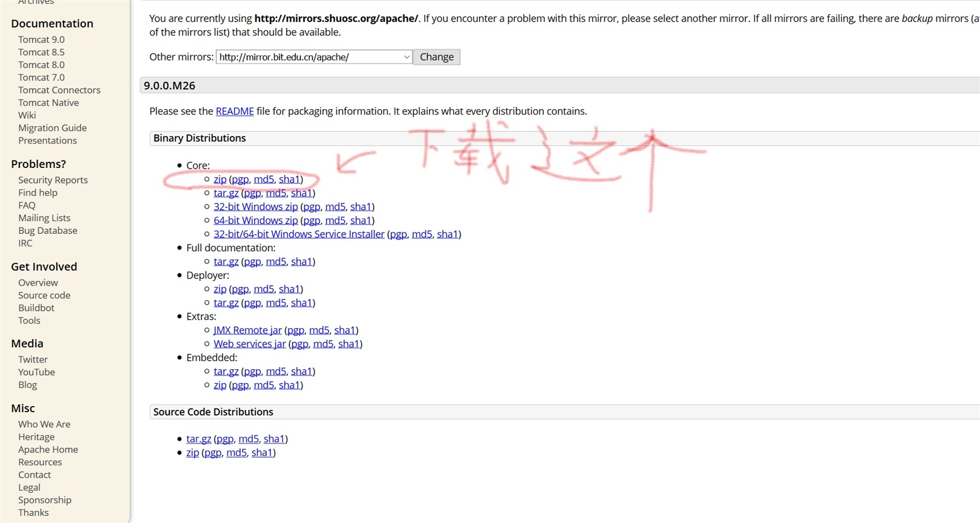Viewport: 980px width, 523px height.
Task: Download the Full documentation tar.gz
Action: coord(226,261)
